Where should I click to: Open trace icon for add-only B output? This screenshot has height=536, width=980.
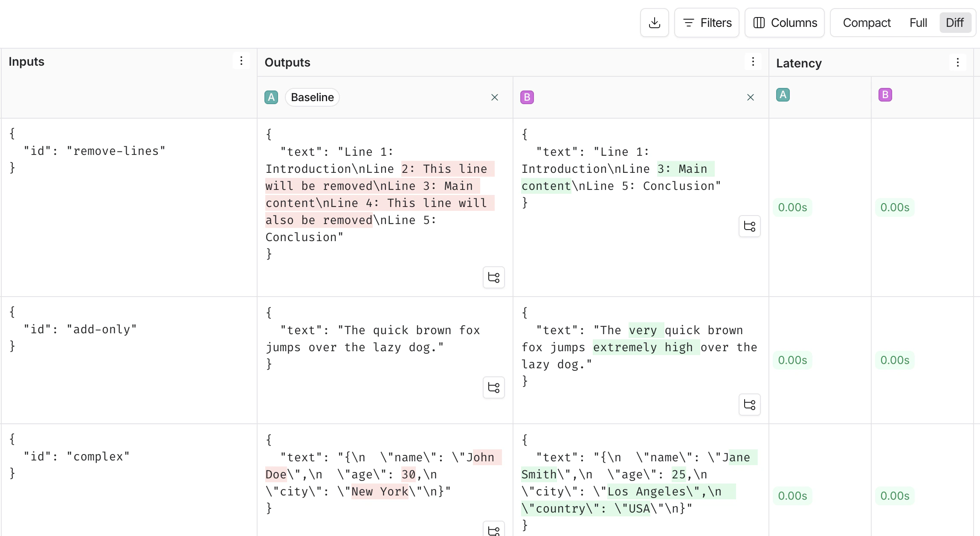click(x=750, y=405)
